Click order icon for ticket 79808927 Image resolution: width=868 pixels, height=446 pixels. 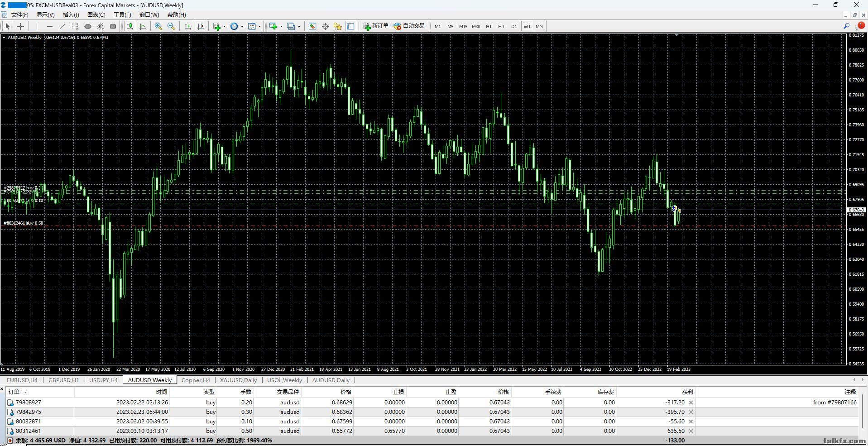(10, 403)
